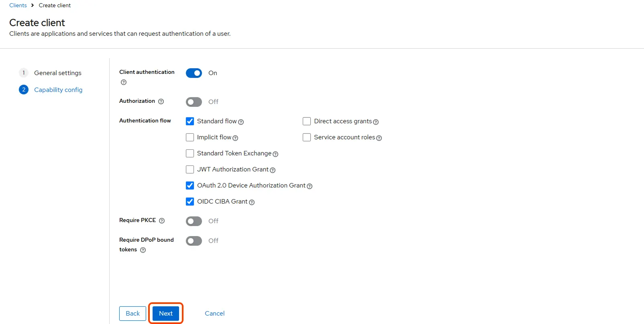This screenshot has height=324, width=644.
Task: Enable Require DPoP bound tokens switch
Action: click(194, 241)
